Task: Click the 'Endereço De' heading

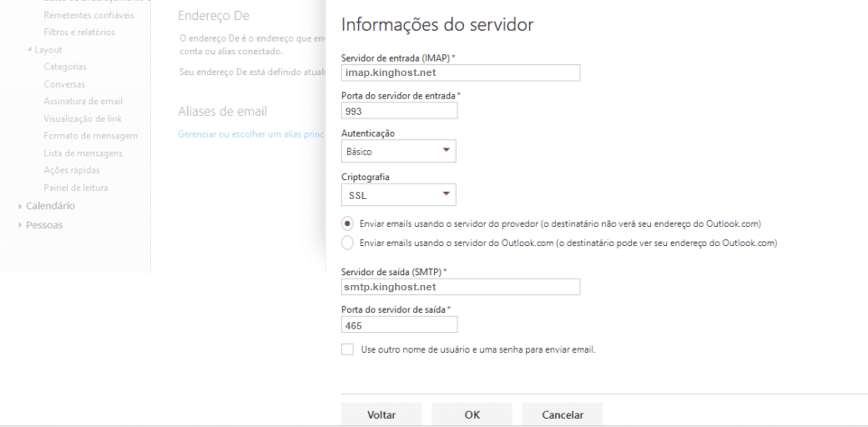Action: click(213, 15)
